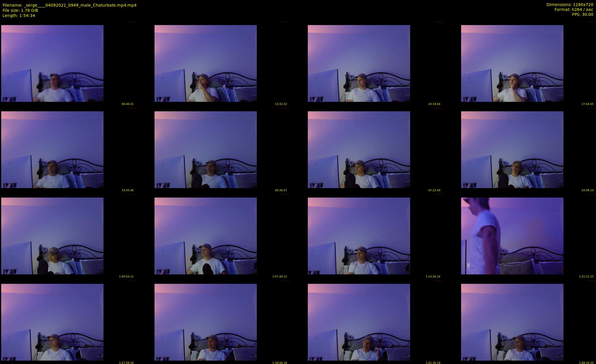Click the thumbnail at 47:22.09
596x364 pixels.
tap(359, 150)
